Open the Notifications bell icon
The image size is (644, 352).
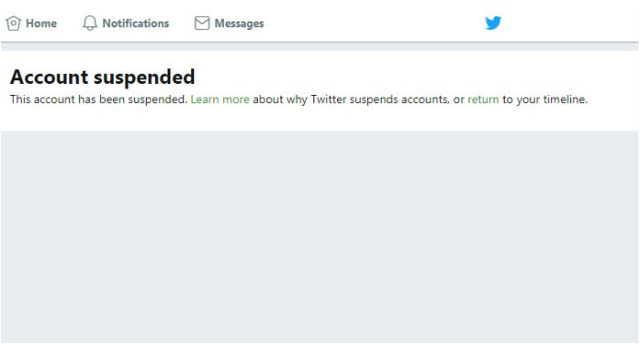pos(90,24)
